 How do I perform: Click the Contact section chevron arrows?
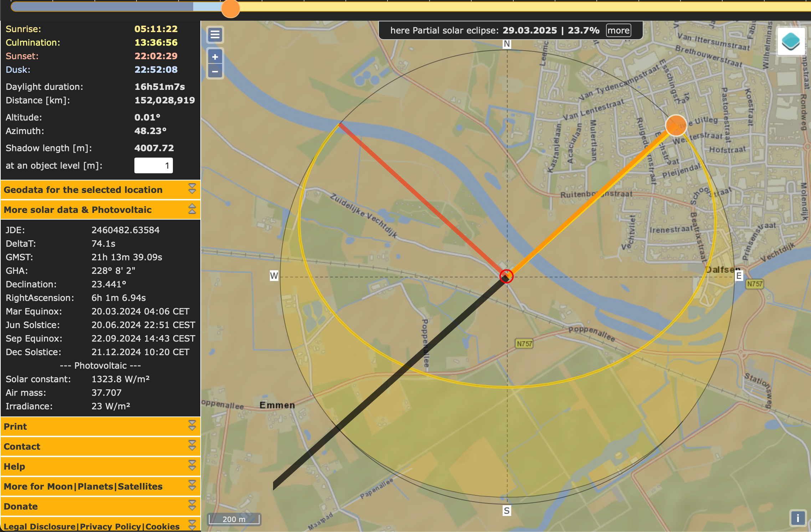coord(192,445)
